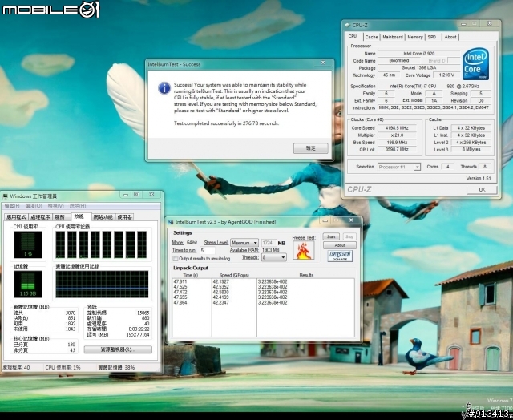Click the Code Name value Bloomfield
513x420 pixels.
(399, 60)
